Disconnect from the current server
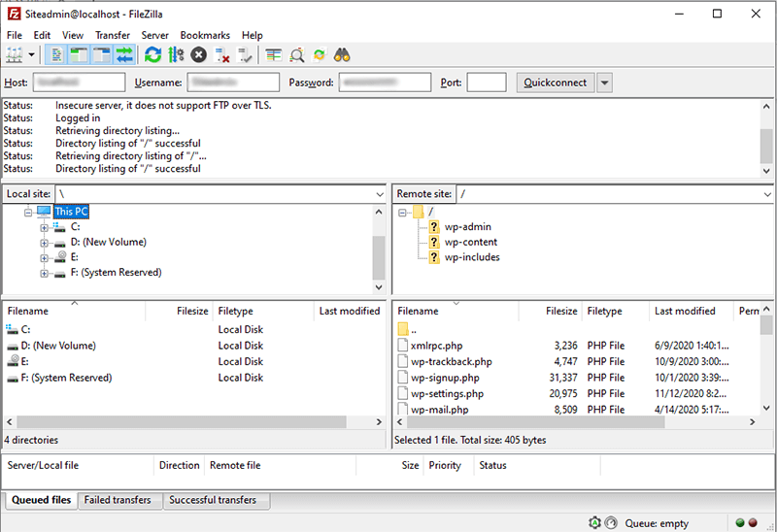This screenshot has height=532, width=777. pos(222,55)
